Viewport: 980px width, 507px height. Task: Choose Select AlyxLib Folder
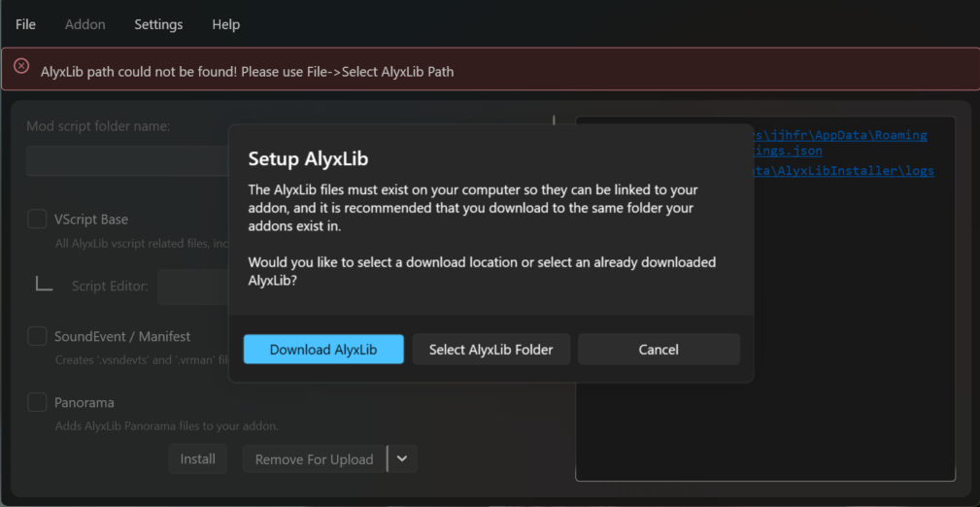[x=490, y=350]
